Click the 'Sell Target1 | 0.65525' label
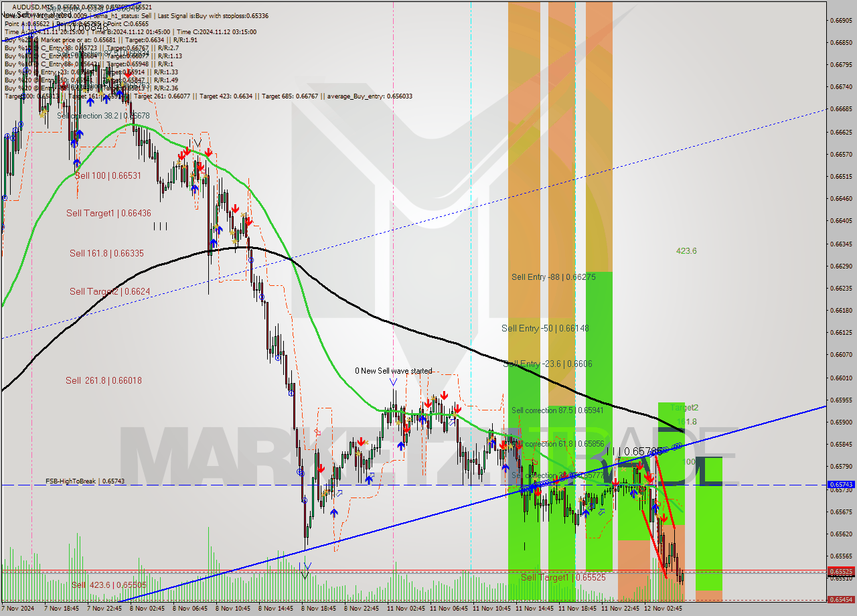 click(x=563, y=577)
